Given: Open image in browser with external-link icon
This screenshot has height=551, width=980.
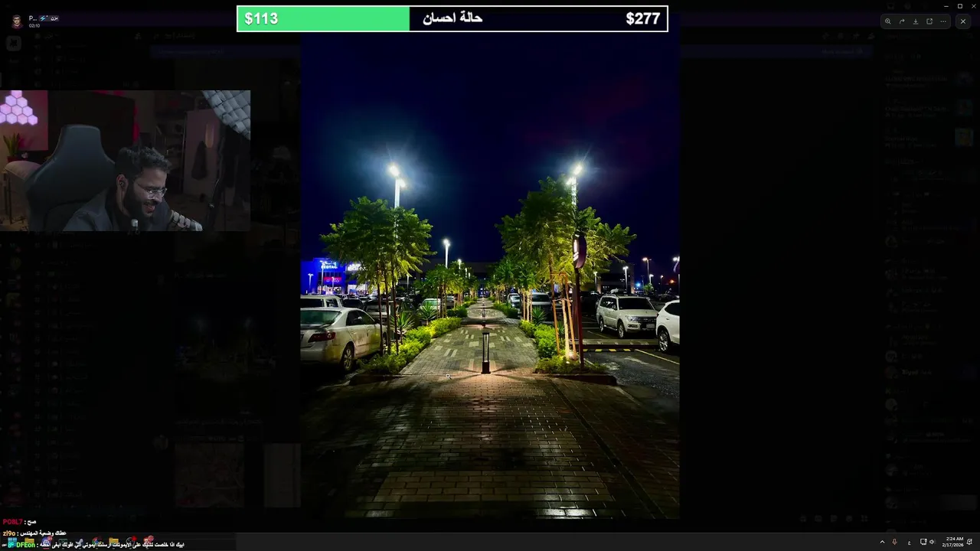Looking at the screenshot, I should (x=929, y=21).
